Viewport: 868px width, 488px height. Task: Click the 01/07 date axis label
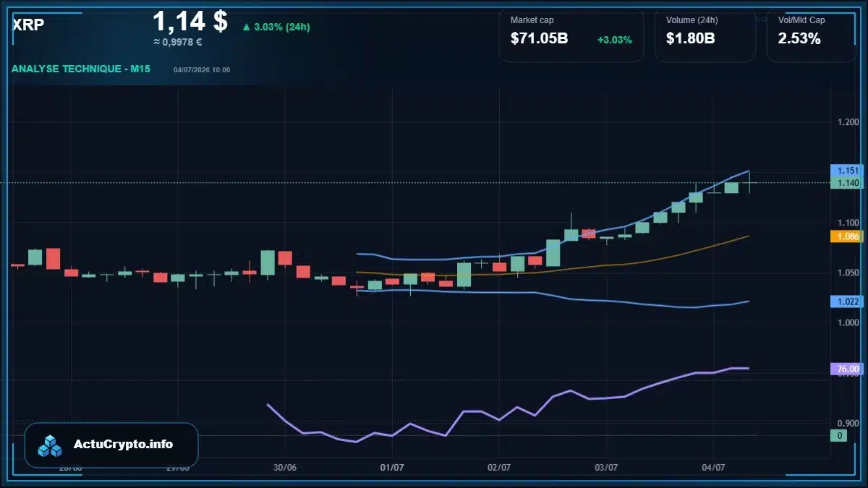[391, 467]
